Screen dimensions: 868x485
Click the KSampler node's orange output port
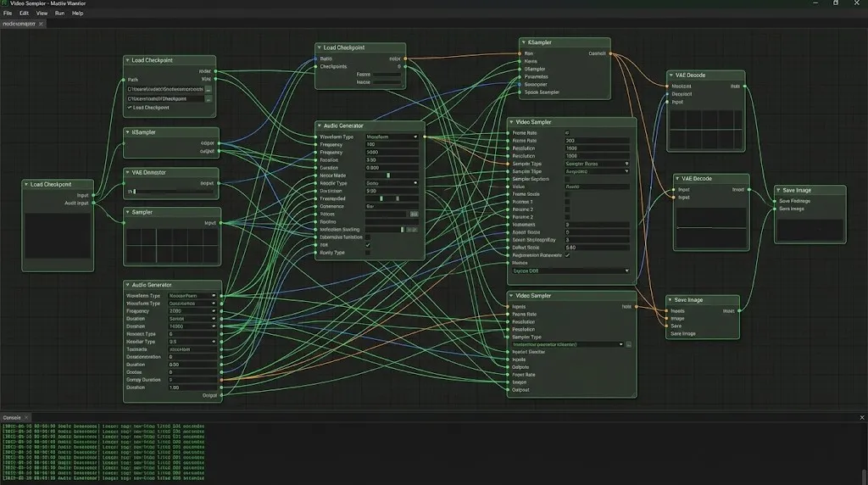click(610, 53)
